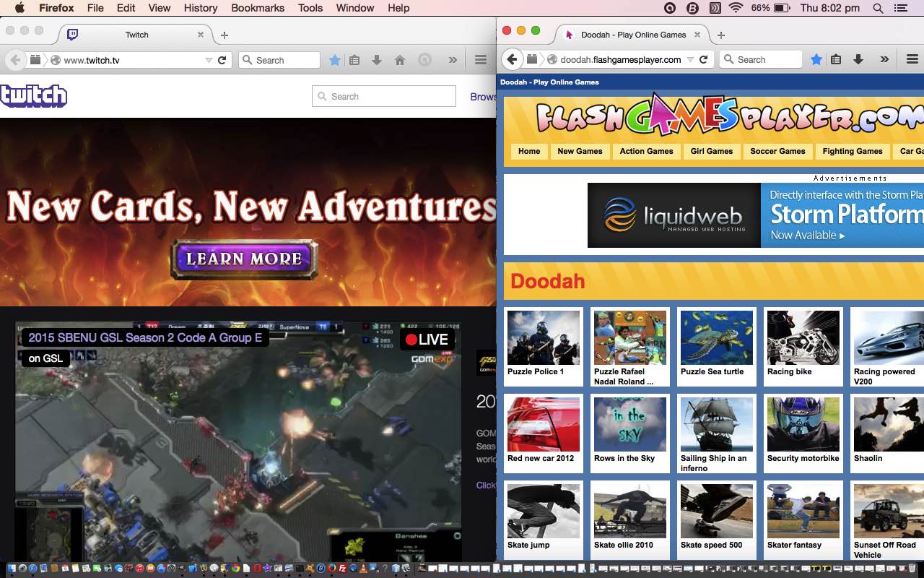Image resolution: width=924 pixels, height=578 pixels.
Task: Click the Twitch logo
Action: coord(34,95)
